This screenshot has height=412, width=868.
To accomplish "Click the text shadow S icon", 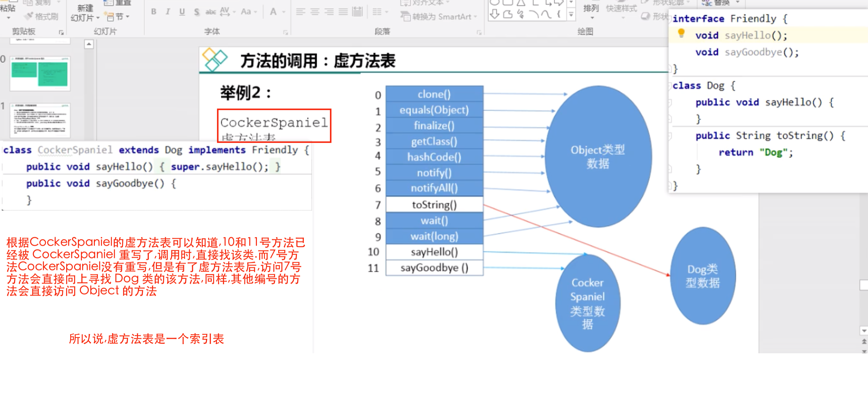I will (196, 12).
